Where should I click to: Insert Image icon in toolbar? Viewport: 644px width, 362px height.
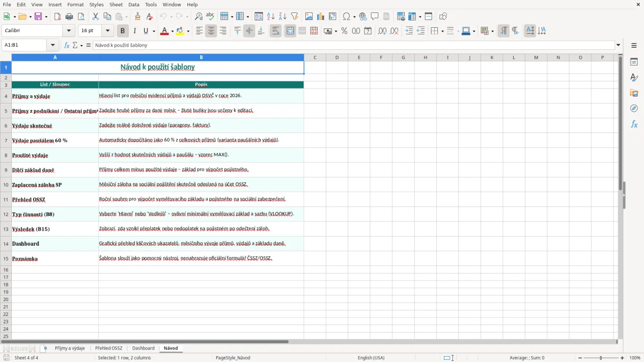[x=309, y=17]
